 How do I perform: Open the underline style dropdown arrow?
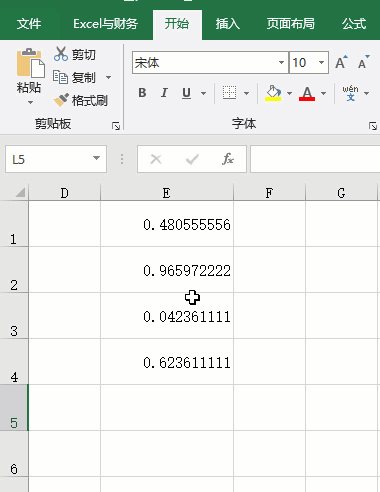[x=203, y=93]
